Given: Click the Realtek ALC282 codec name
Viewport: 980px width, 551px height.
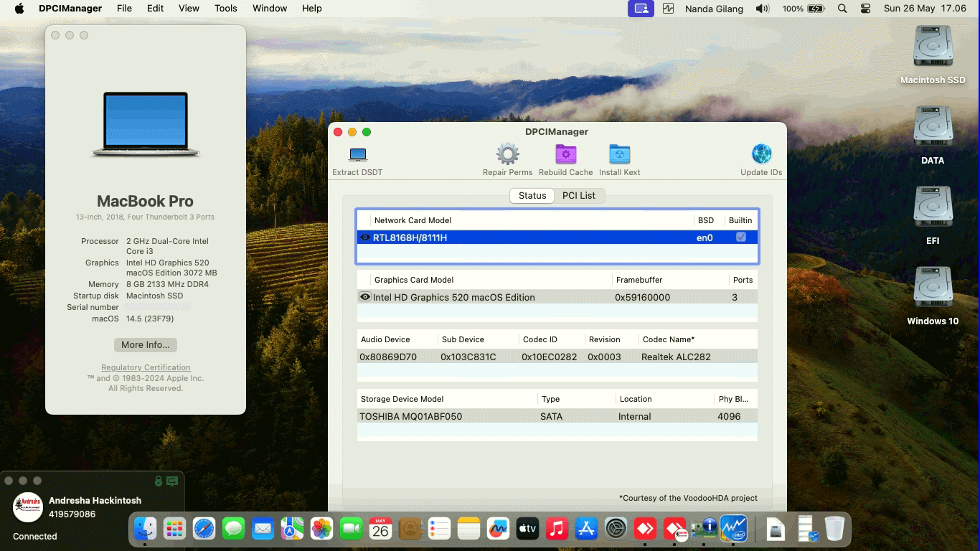Looking at the screenshot, I should point(676,357).
